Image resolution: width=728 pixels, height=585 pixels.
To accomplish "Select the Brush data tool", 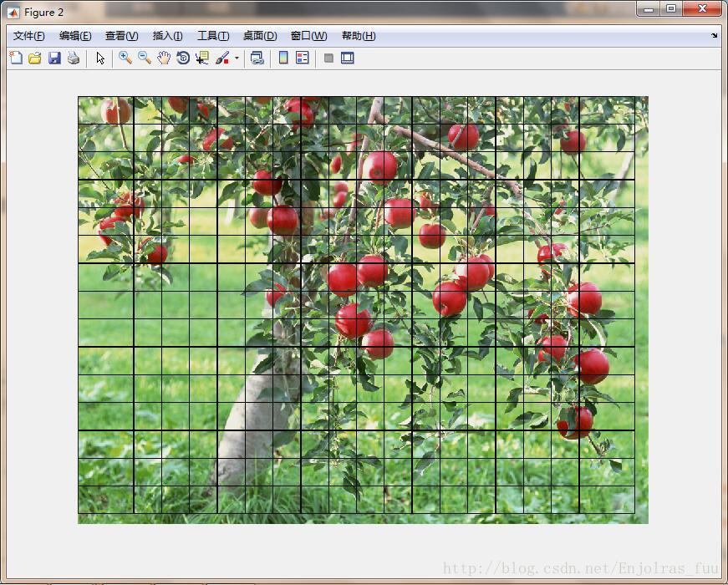I will point(221,58).
